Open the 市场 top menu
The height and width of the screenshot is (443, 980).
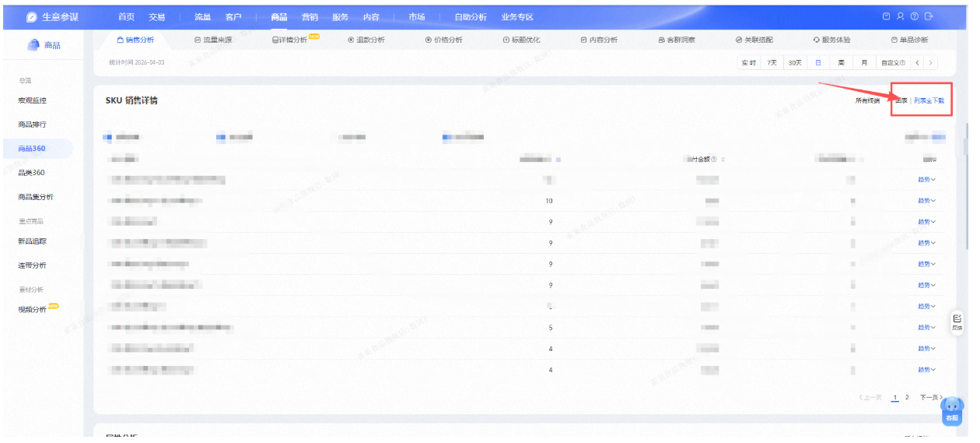click(417, 17)
